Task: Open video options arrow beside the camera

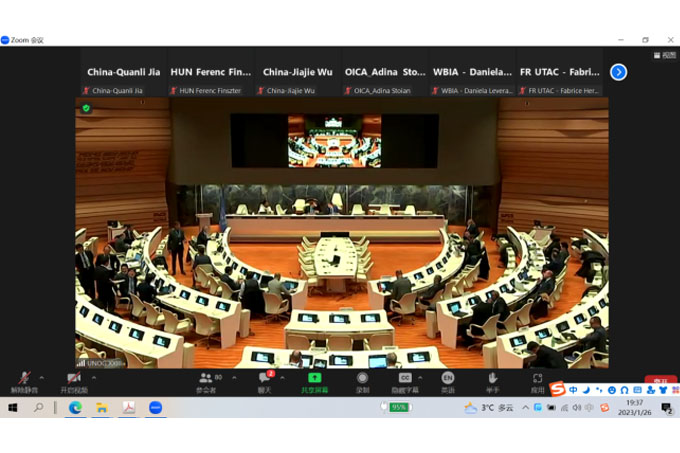Action: point(94,378)
